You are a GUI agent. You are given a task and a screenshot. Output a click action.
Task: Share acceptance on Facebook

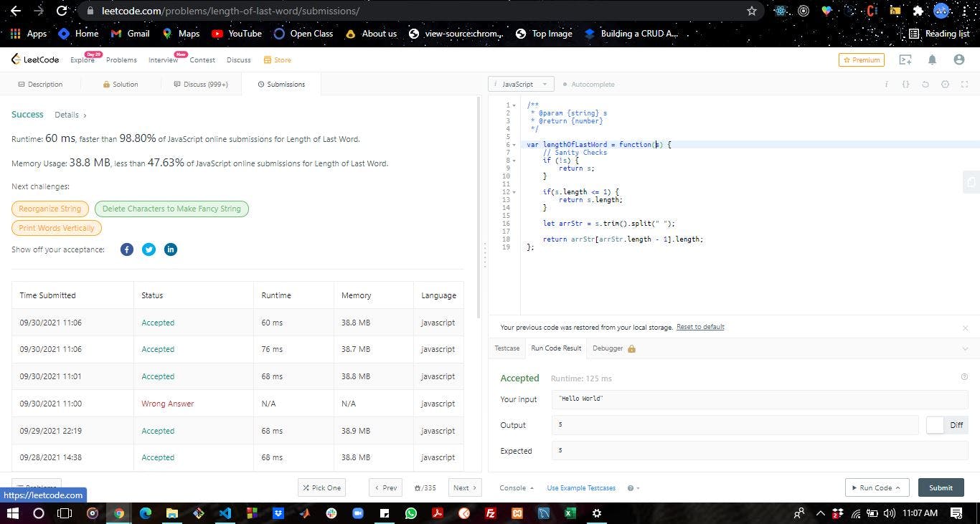click(x=127, y=249)
